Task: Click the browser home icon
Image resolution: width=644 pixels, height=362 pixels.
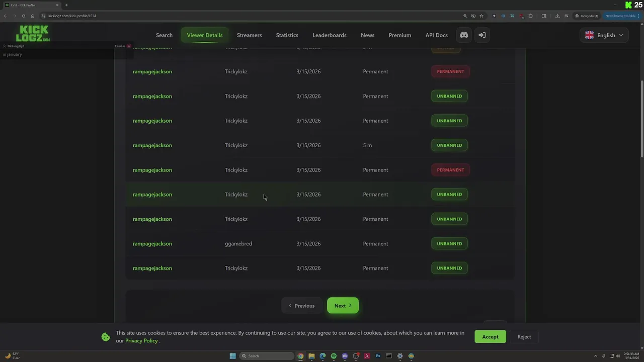Action: pos(33,16)
